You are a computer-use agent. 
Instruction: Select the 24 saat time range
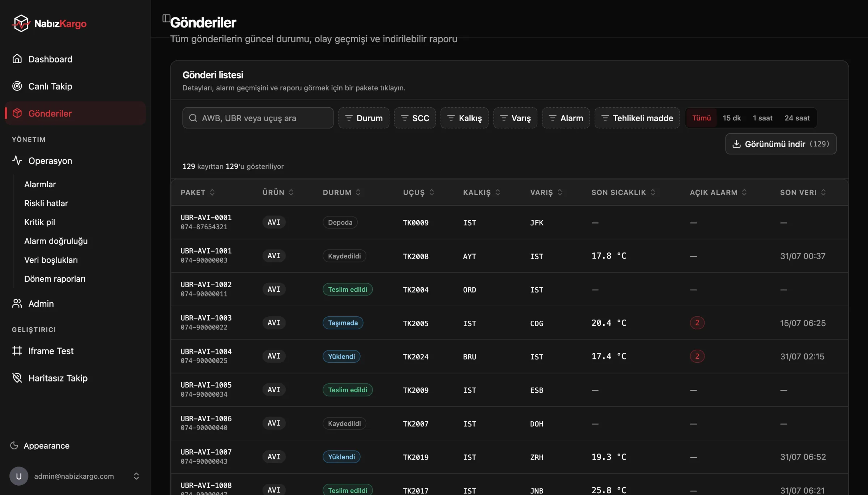(797, 118)
